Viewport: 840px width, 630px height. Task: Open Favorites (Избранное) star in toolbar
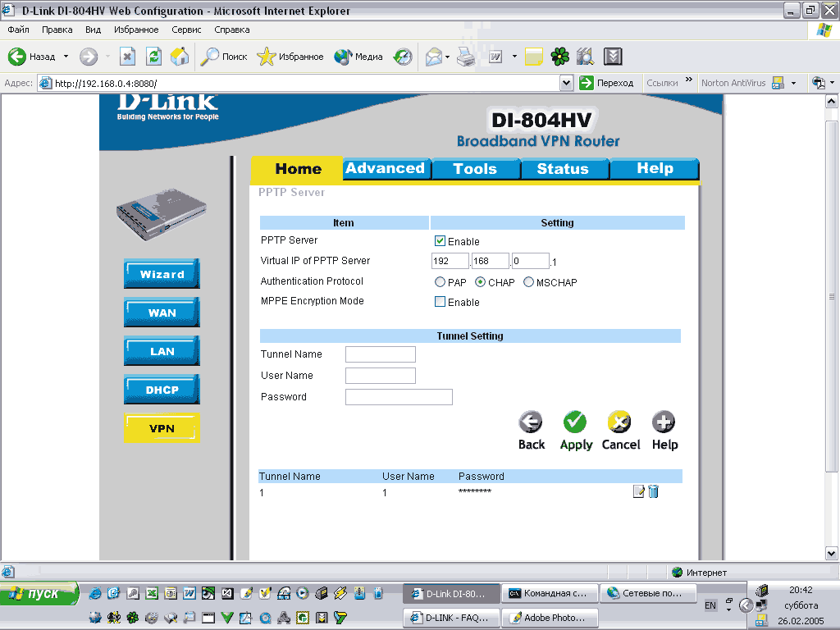point(290,57)
